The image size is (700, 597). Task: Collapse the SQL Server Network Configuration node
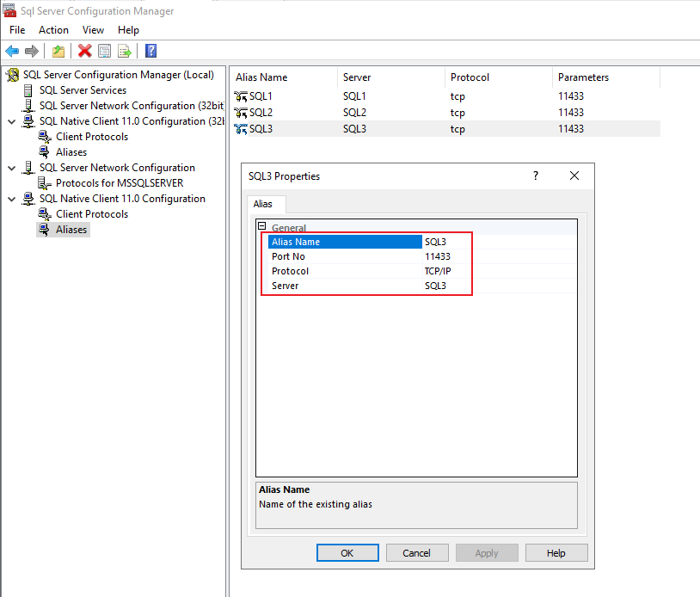click(12, 168)
